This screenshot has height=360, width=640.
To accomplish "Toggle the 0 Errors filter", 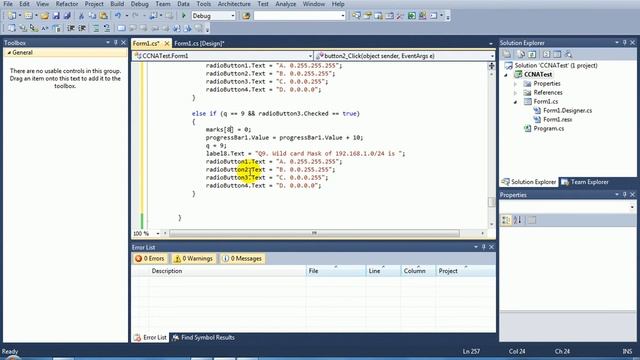I will point(150,258).
